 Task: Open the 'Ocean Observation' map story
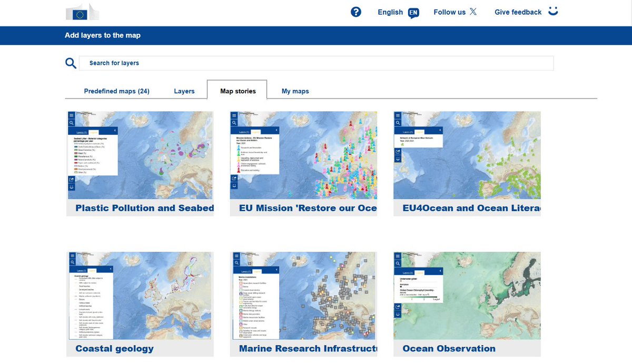(449, 348)
